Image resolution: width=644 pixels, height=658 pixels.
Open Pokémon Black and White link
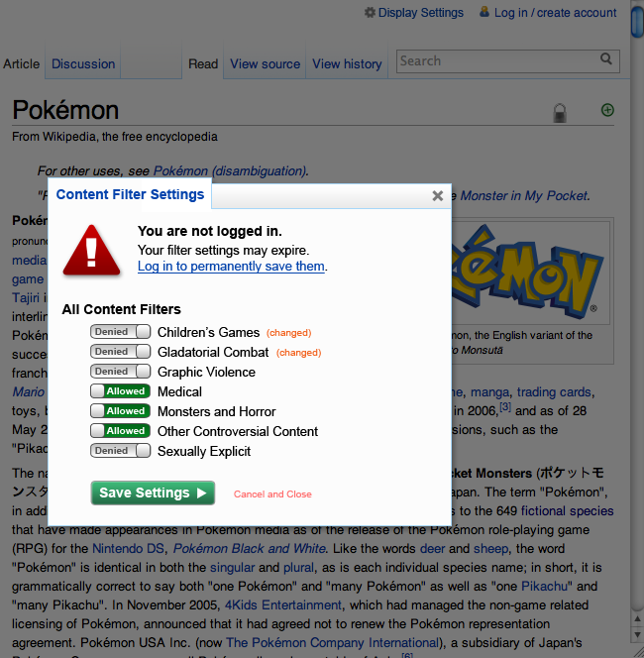250,548
